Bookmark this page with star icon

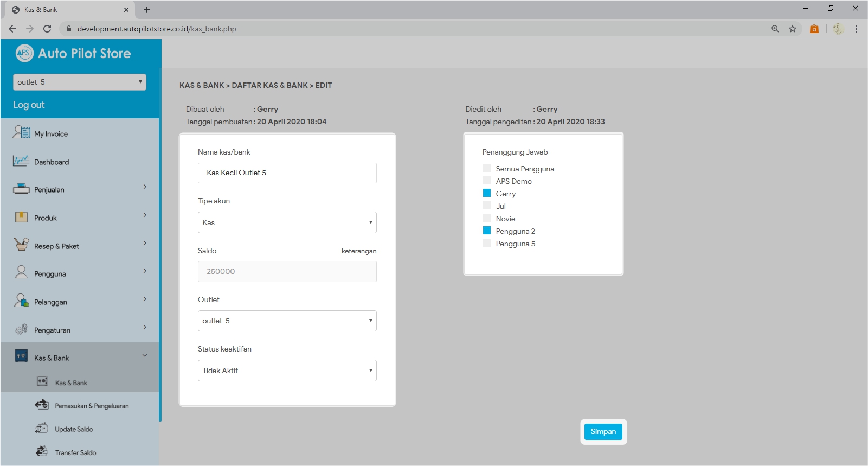point(793,29)
